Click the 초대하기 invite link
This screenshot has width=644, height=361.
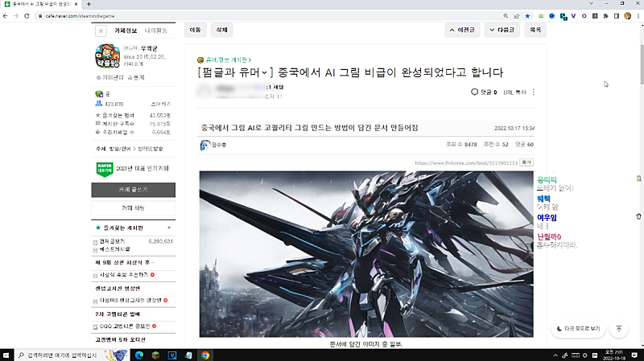160,104
